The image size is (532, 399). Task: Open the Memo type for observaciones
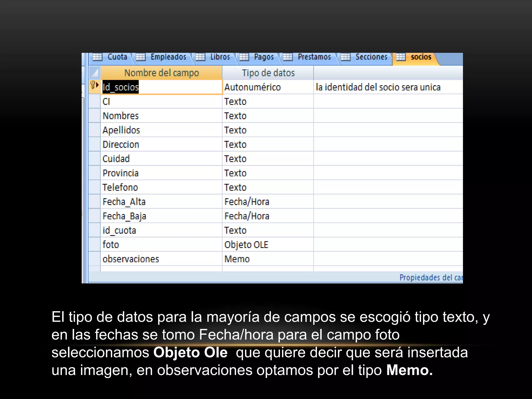[x=268, y=258]
